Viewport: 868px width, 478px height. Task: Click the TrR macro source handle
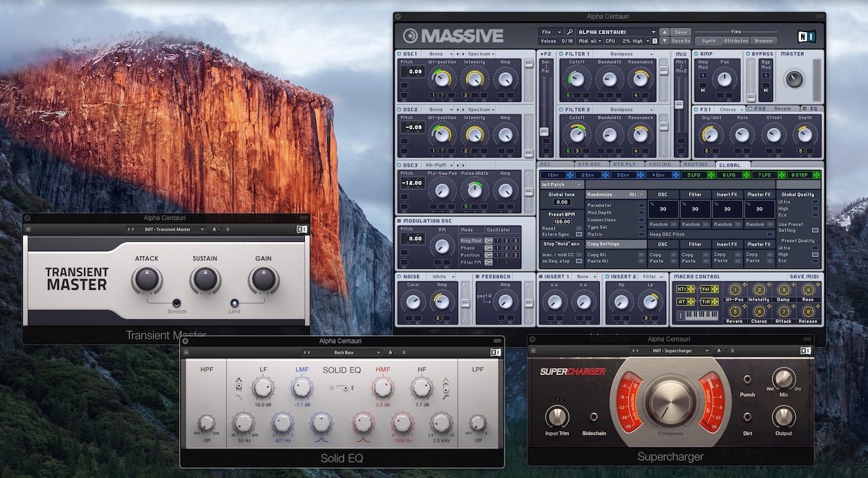coord(709,302)
